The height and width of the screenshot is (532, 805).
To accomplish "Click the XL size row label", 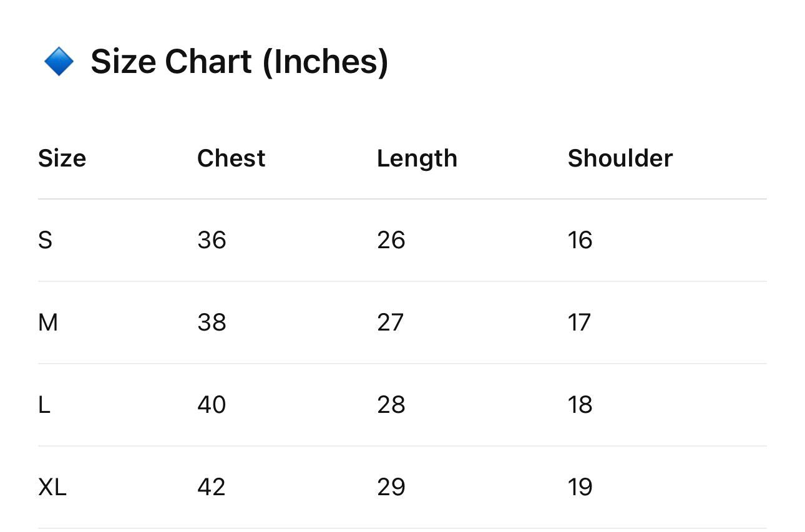I will [x=52, y=487].
